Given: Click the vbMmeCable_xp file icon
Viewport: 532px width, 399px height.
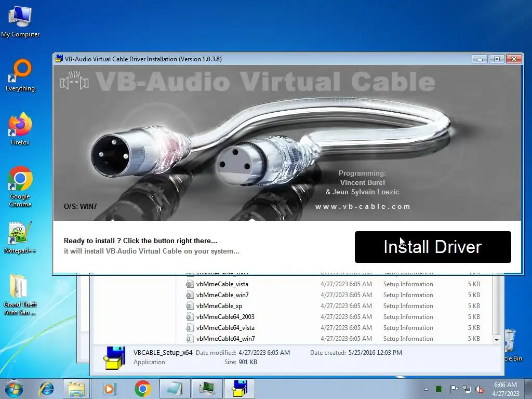Looking at the screenshot, I should point(190,305).
